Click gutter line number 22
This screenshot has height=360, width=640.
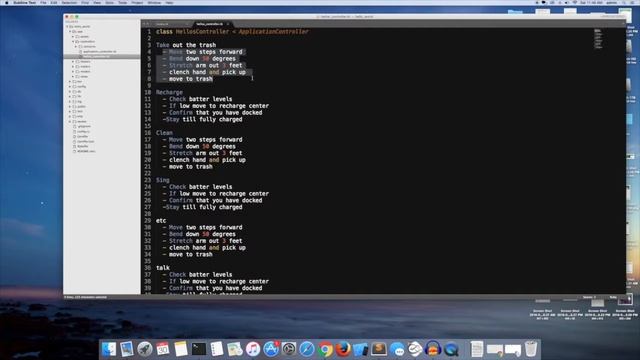[148, 173]
